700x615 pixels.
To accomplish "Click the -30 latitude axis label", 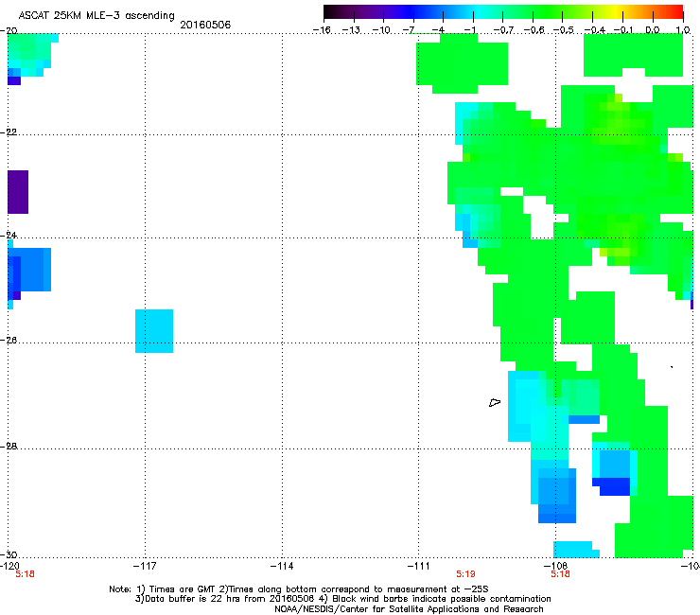I will point(9,554).
